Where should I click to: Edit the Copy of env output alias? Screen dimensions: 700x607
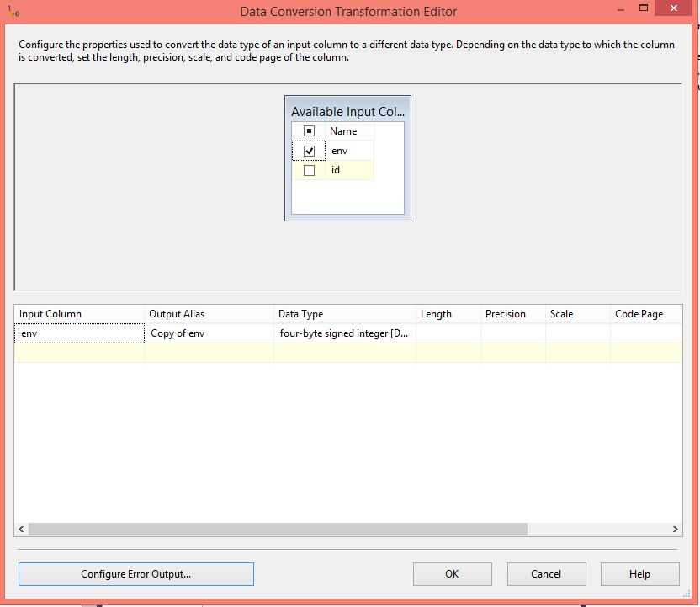(x=209, y=333)
